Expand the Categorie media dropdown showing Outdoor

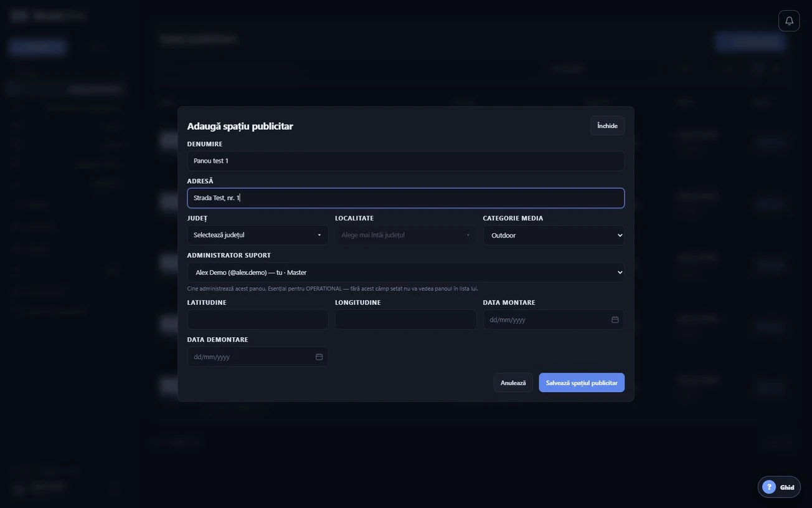tap(554, 235)
